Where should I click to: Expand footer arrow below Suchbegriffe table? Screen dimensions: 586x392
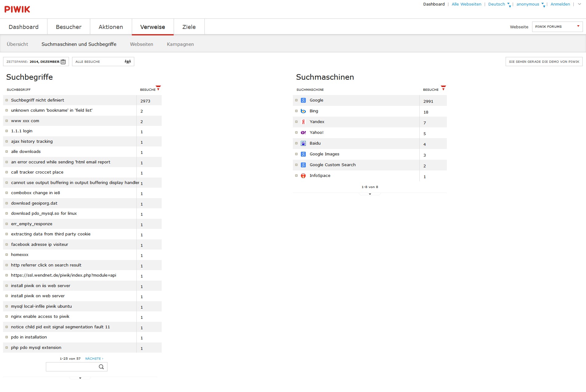tap(80, 378)
